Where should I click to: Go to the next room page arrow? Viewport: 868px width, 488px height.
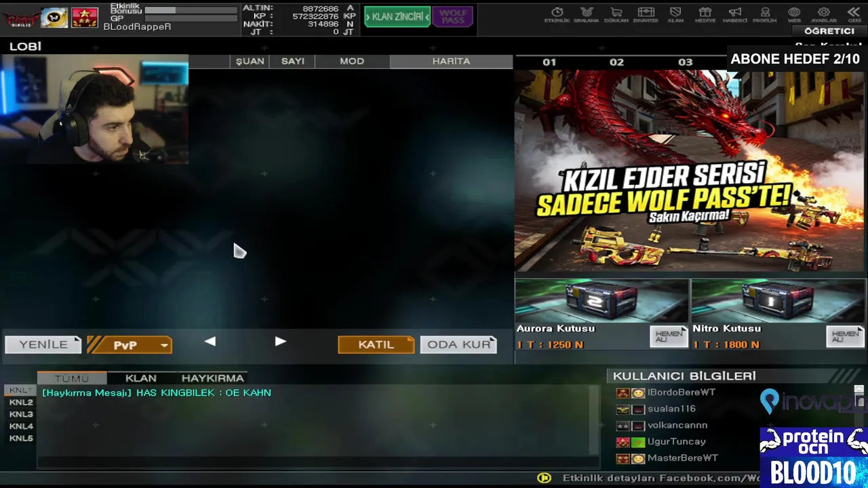(x=280, y=342)
